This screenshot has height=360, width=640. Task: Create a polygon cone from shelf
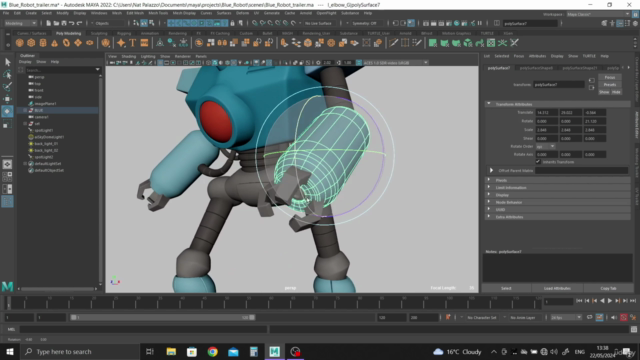click(x=54, y=43)
